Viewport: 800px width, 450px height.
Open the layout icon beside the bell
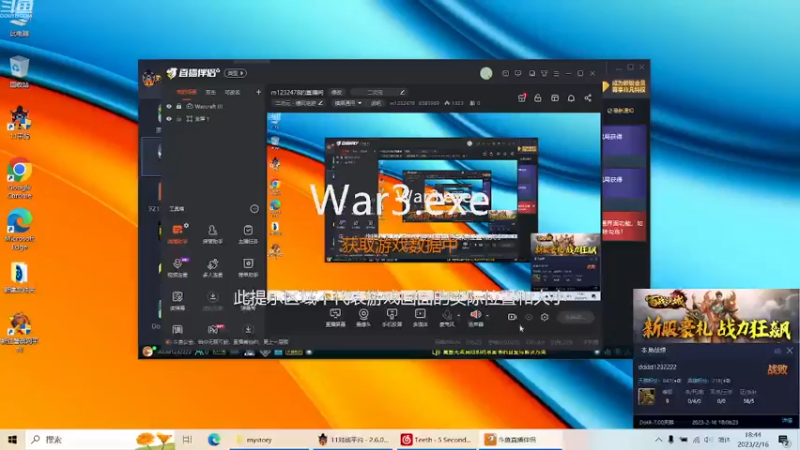coord(555,98)
